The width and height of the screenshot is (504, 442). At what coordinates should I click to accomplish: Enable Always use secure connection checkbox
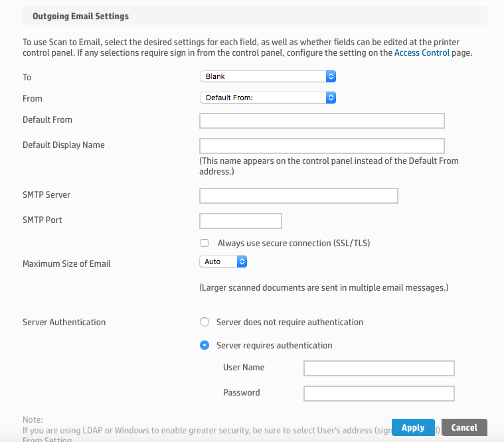[x=205, y=244]
